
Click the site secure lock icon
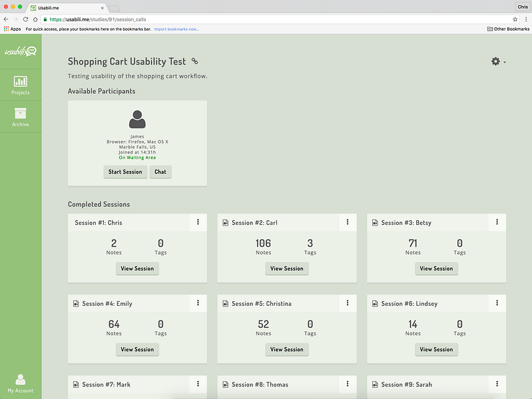click(x=45, y=19)
